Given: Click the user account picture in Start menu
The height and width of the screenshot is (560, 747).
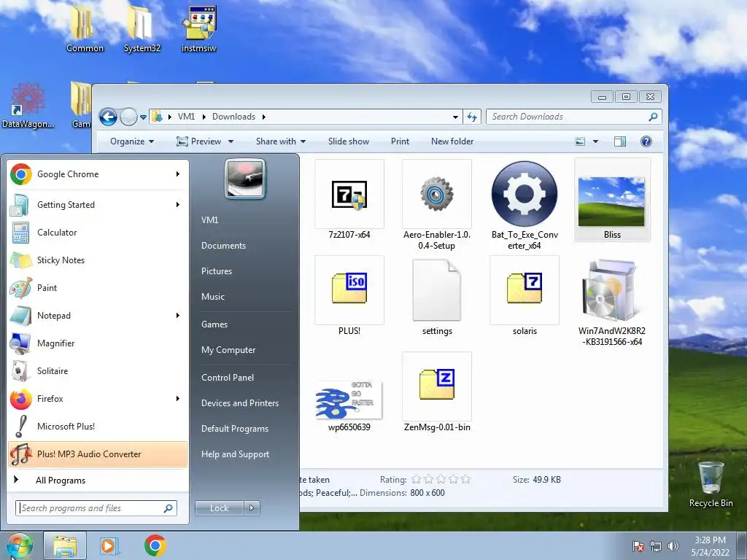Looking at the screenshot, I should (245, 179).
